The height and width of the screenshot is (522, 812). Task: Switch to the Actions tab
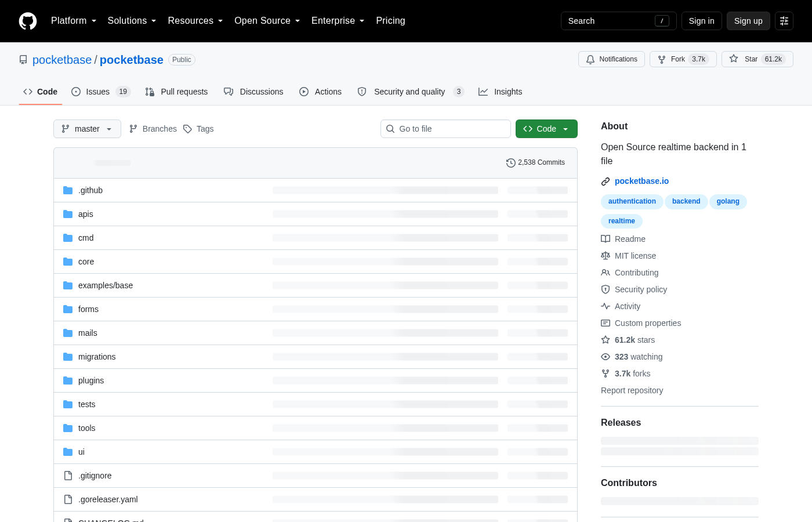click(x=320, y=92)
